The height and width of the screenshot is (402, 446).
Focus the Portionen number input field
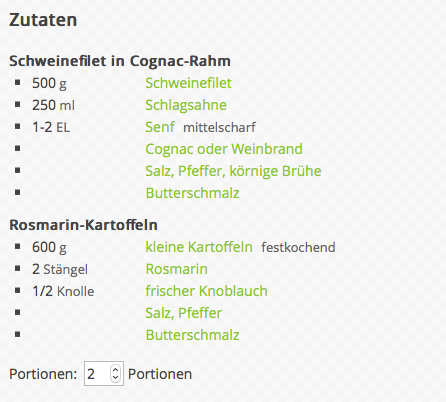pos(104,374)
